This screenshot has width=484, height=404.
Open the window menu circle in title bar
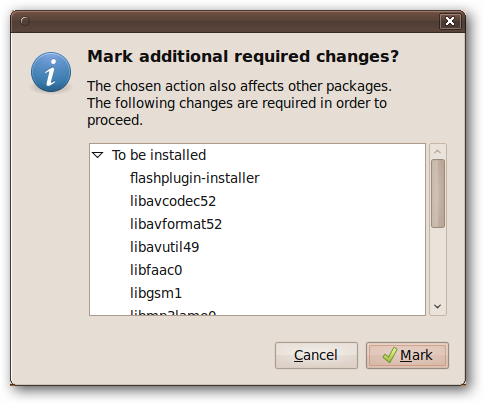coord(25,21)
